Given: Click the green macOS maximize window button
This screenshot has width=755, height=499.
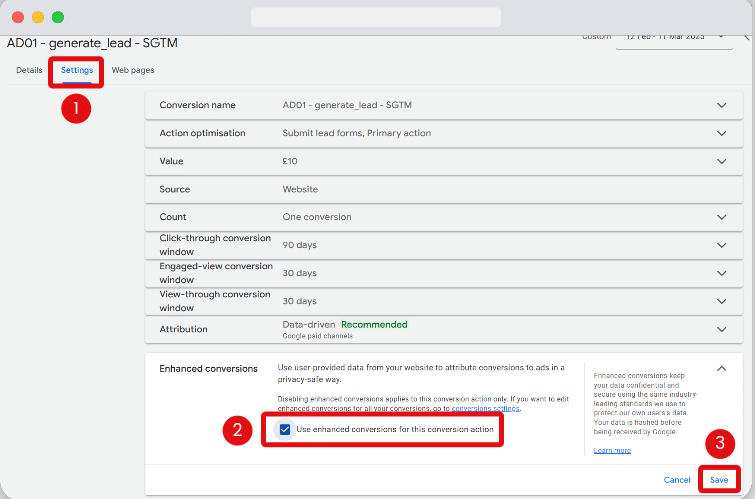Looking at the screenshot, I should pos(58,17).
